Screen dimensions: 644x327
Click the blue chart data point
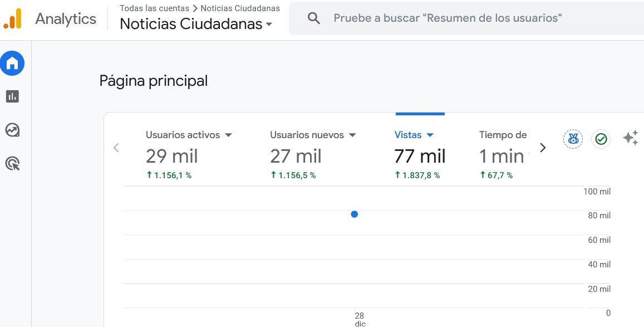(x=355, y=214)
